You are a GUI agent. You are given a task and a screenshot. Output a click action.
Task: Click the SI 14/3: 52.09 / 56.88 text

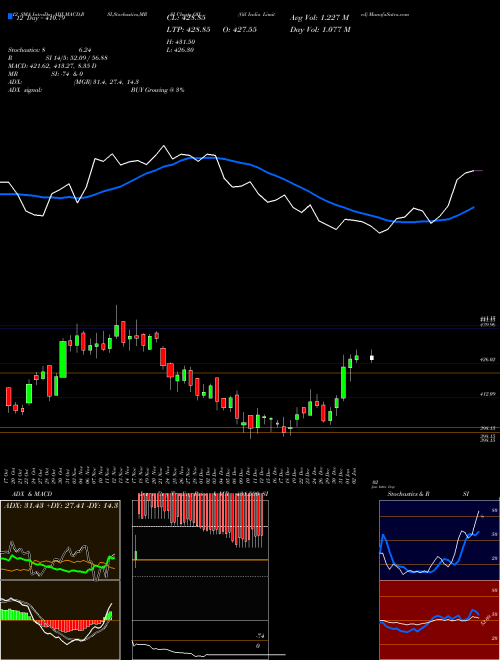pos(77,58)
